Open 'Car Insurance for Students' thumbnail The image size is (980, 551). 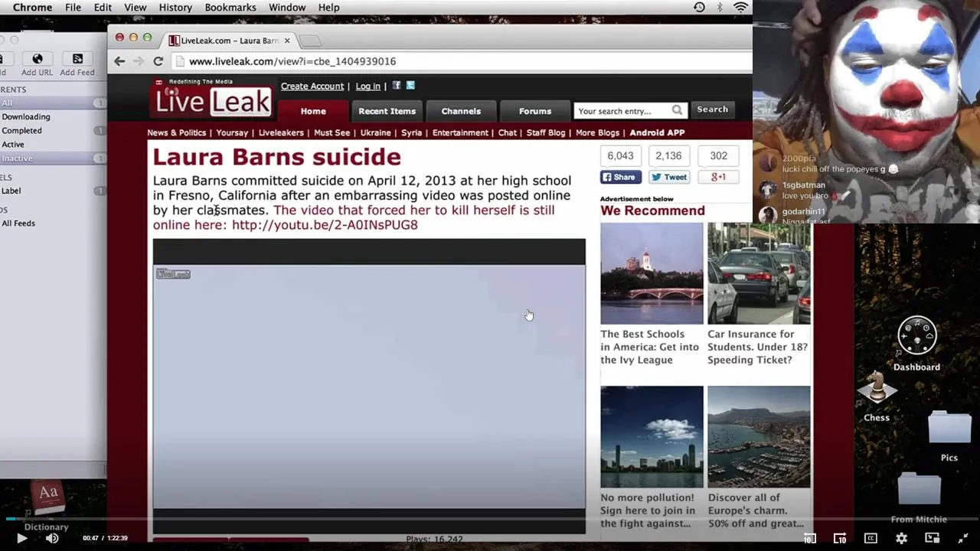[759, 273]
